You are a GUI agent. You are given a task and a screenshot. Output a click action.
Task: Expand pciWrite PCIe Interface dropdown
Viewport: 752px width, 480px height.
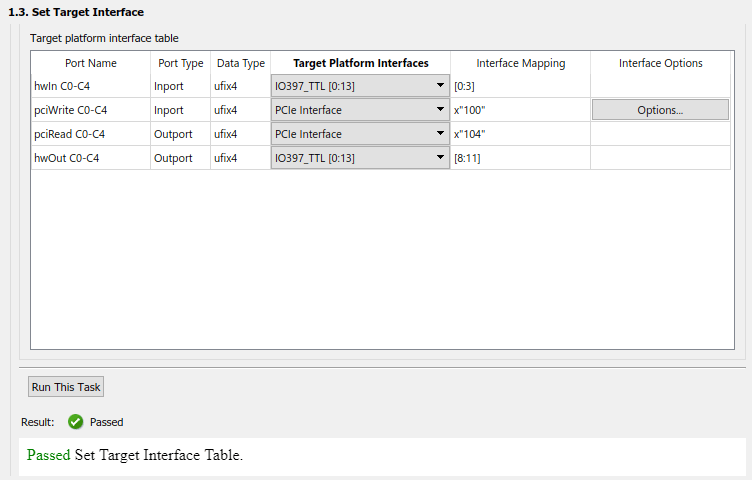[360, 110]
